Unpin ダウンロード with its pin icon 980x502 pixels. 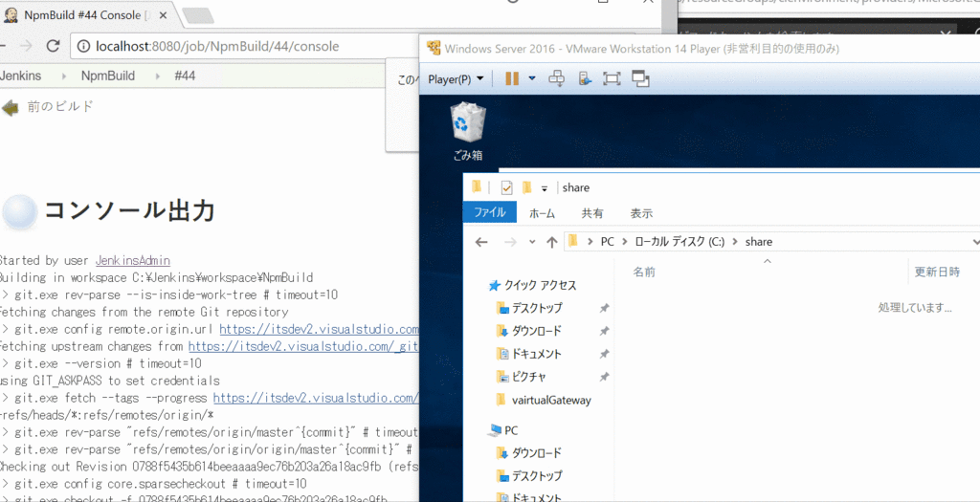[x=604, y=331]
